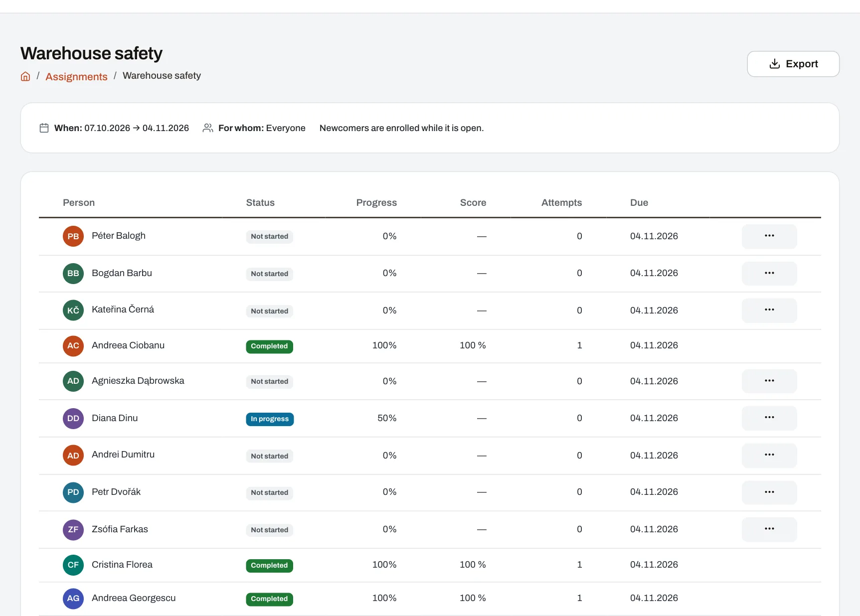Click the In progress badge for Diana Dinu

tap(270, 419)
